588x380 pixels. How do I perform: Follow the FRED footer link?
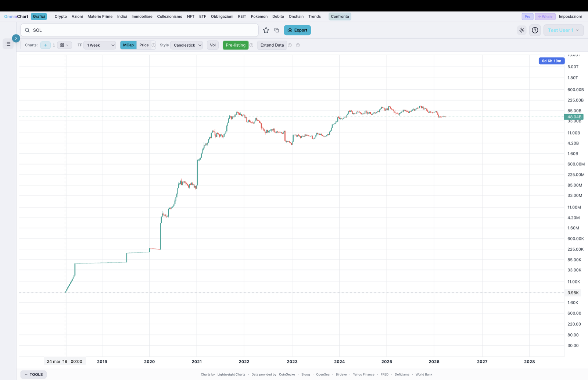(384, 374)
